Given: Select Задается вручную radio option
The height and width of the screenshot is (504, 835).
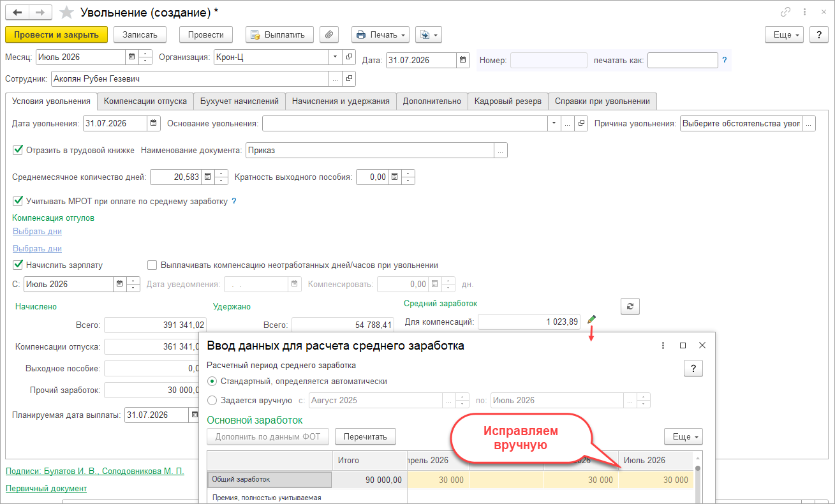Looking at the screenshot, I should tap(212, 401).
